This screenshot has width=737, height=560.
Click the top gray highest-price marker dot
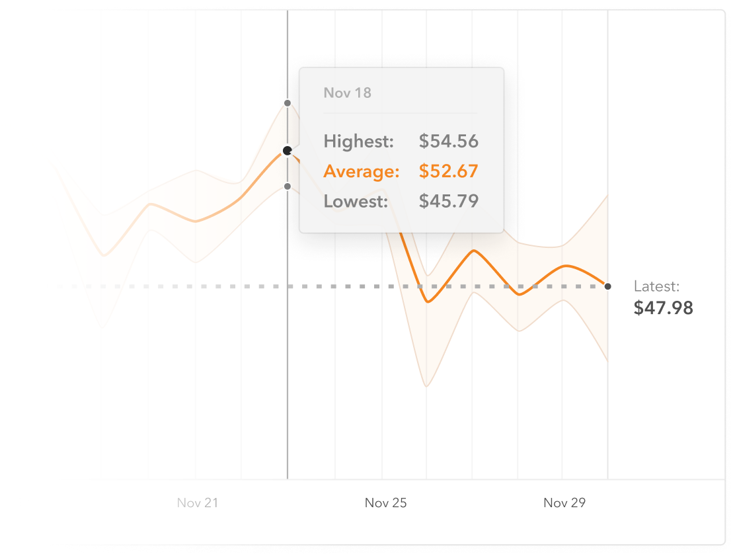click(287, 103)
